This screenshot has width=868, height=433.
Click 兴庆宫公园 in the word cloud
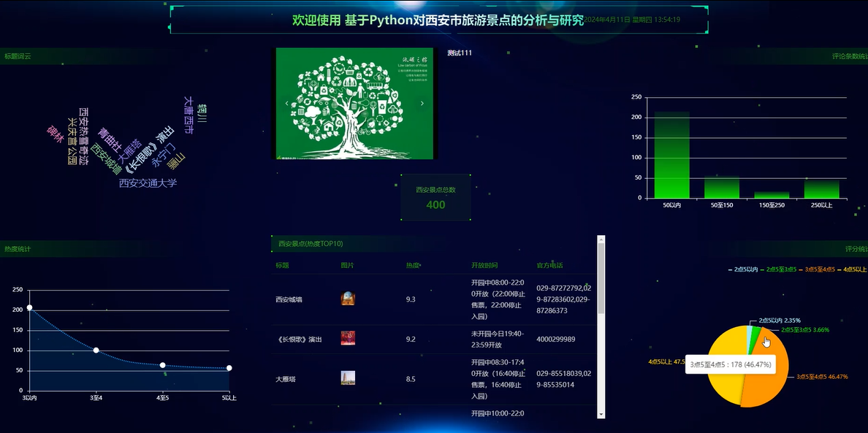[72, 141]
